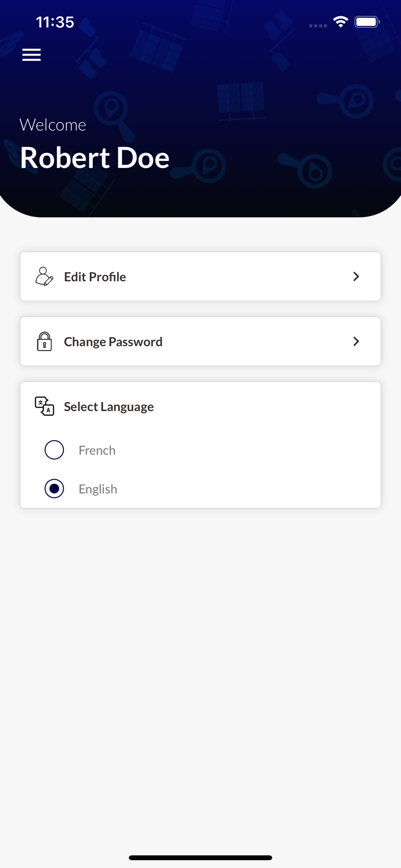401x868 pixels.
Task: Click the Edit Profile text label
Action: [95, 277]
